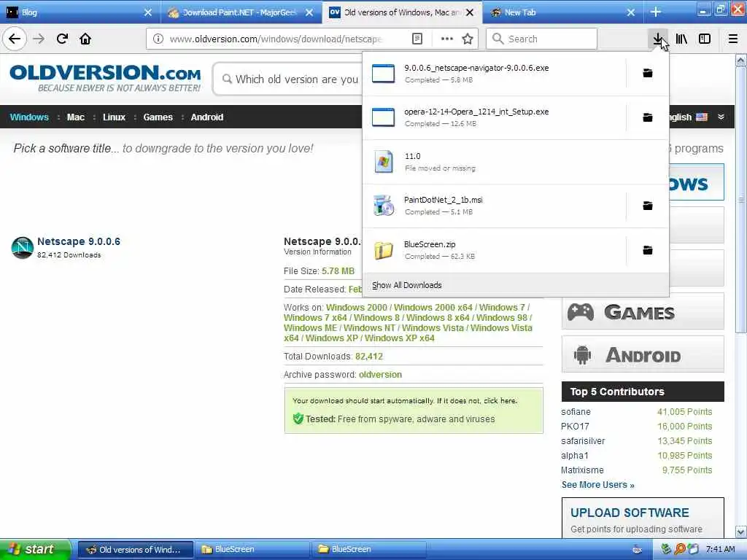This screenshot has width=747, height=560.
Task: Close the New Tab tab
Action: coord(631,12)
